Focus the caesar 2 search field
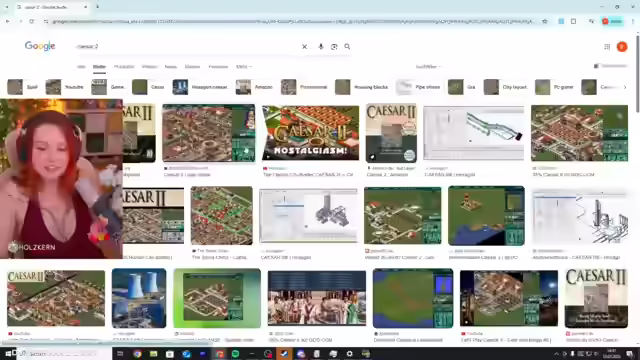 186,47
